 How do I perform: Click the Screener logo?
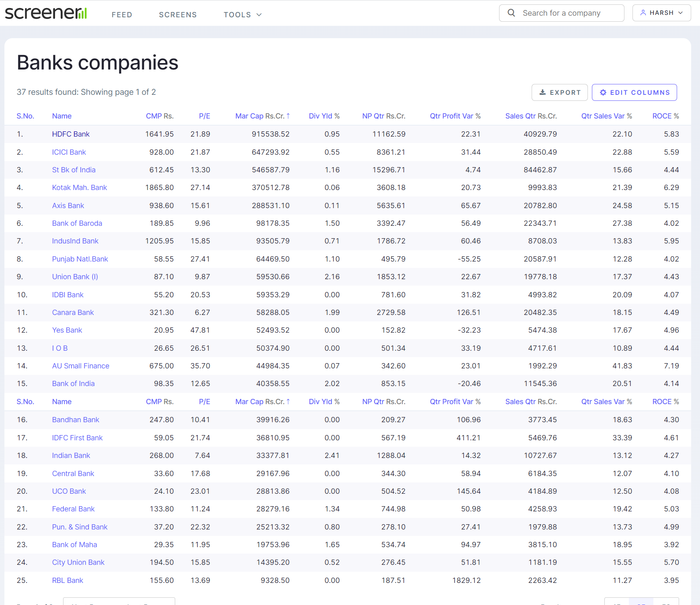click(x=46, y=13)
